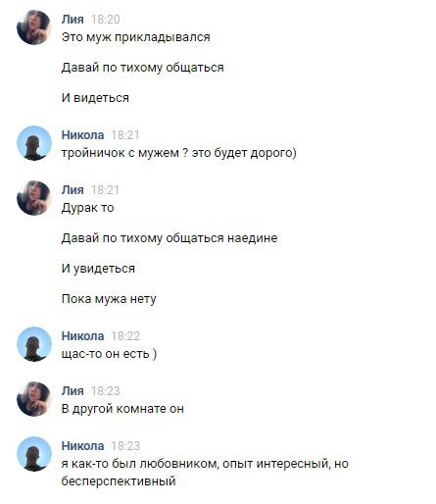Open Лия's avatar at the 18:23 message
The height and width of the screenshot is (504, 436).
34,399
